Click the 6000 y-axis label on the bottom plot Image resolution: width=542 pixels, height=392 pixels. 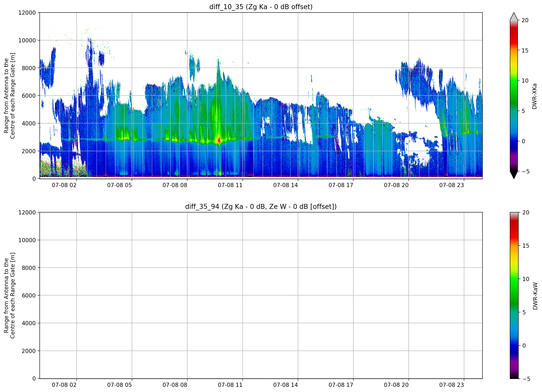point(28,295)
